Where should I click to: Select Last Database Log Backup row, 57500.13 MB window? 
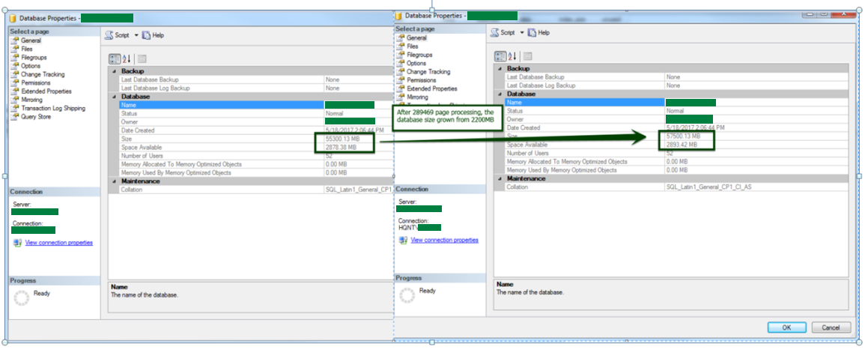676,86
